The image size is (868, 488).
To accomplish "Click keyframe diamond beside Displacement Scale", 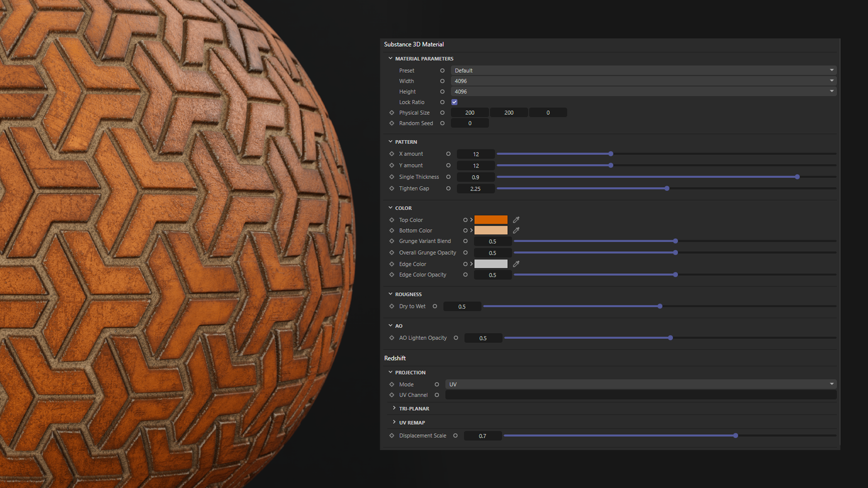I will coord(392,436).
